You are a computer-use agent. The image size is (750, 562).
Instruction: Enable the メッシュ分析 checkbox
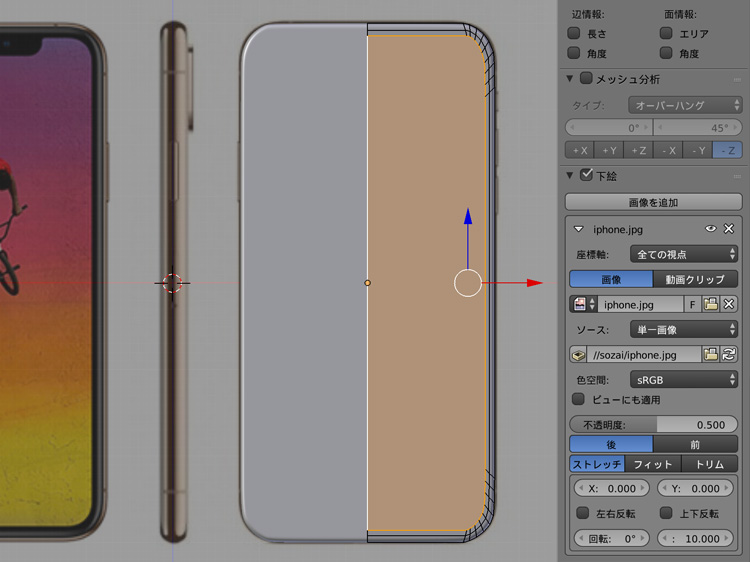tap(587, 79)
